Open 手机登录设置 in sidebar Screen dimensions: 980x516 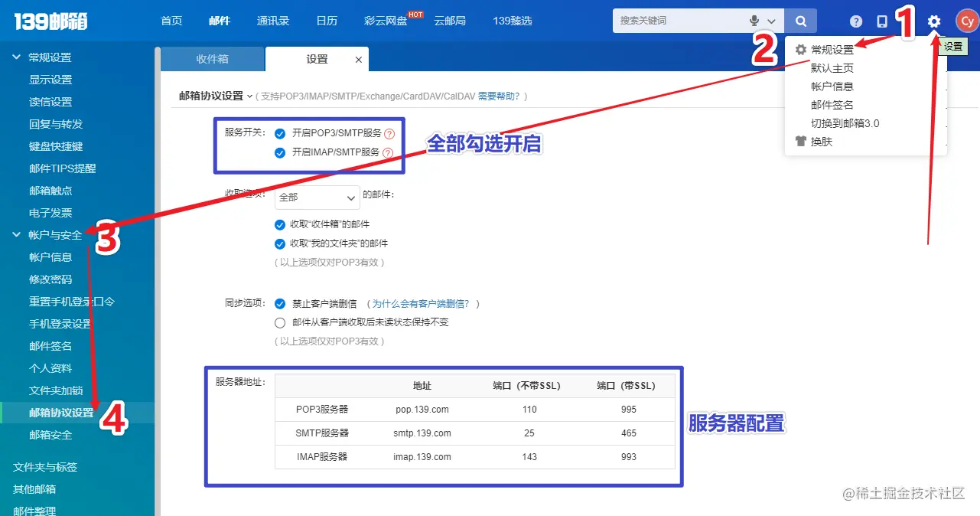60,324
